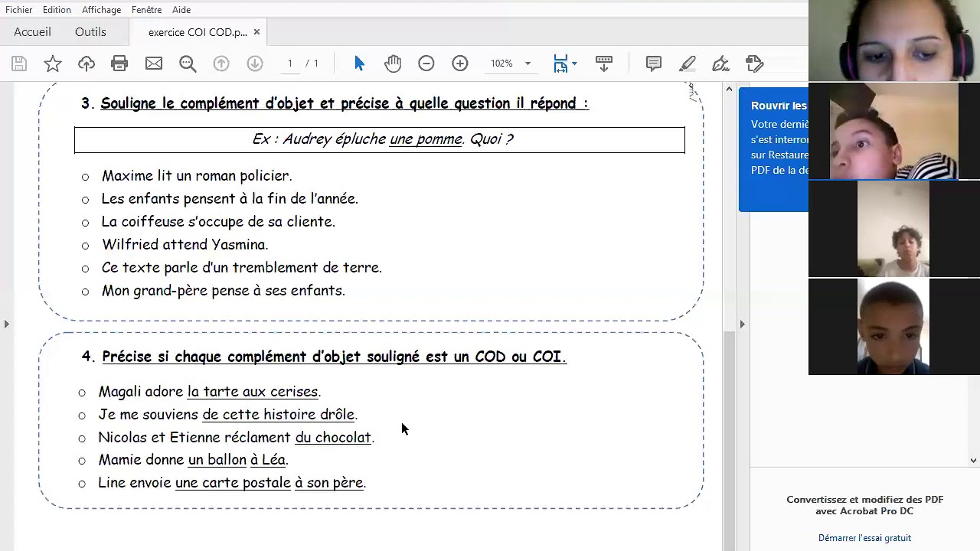Click the sentence La coiffeuse s'occupe de sa cliente
Image resolution: width=980 pixels, height=551 pixels.
pos(218,222)
